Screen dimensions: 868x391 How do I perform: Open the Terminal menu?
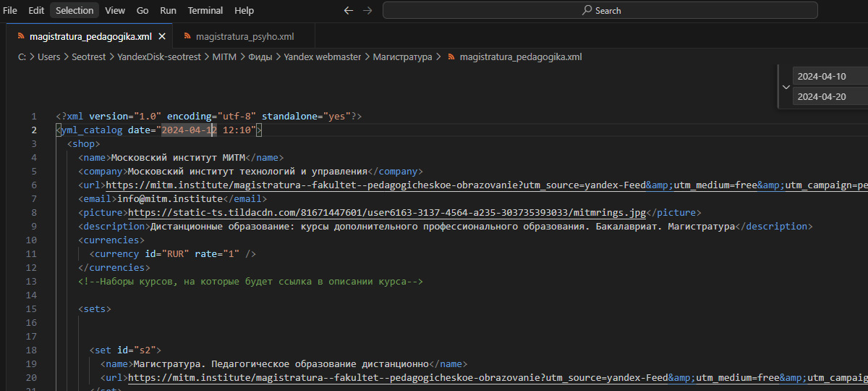[205, 10]
